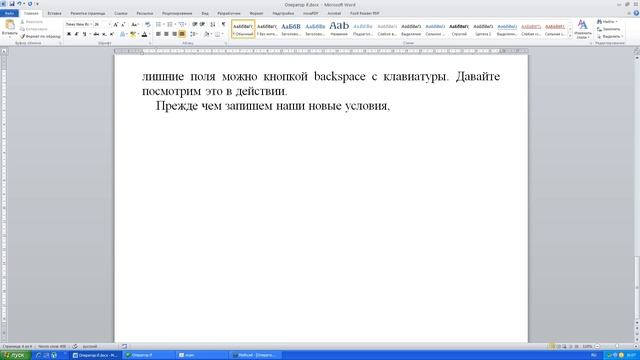Click the Find (Найти) button
The image size is (640, 360).
coord(608,22)
